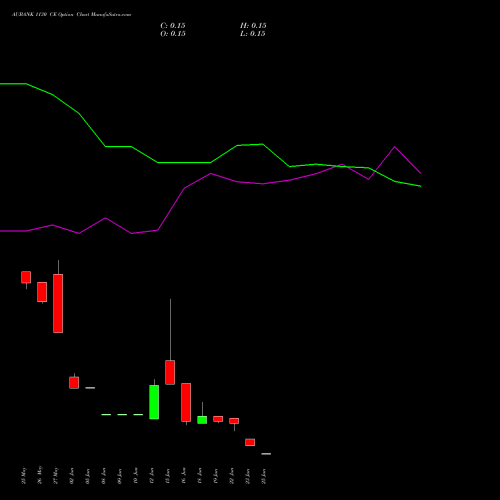Click the large green candle above 12 Jun
The image size is (500, 500).
pyautogui.click(x=154, y=402)
